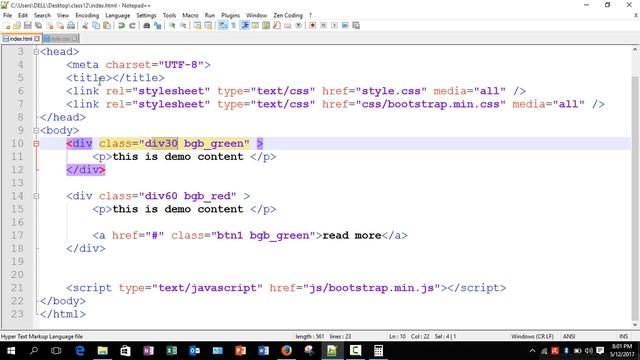Toggle INS insert mode in status bar
Screen dimensions: 640x360
point(623,336)
